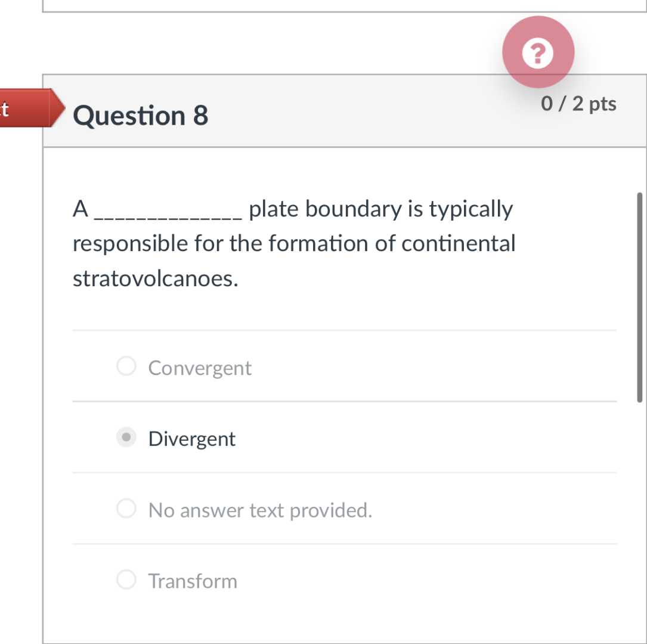Click the "0 / 2 pts" score label

click(578, 103)
